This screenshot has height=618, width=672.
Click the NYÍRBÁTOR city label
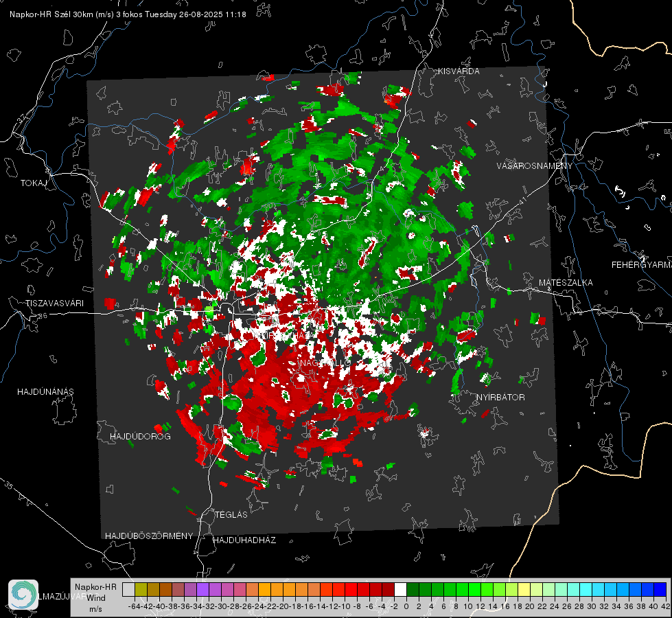[x=500, y=397]
